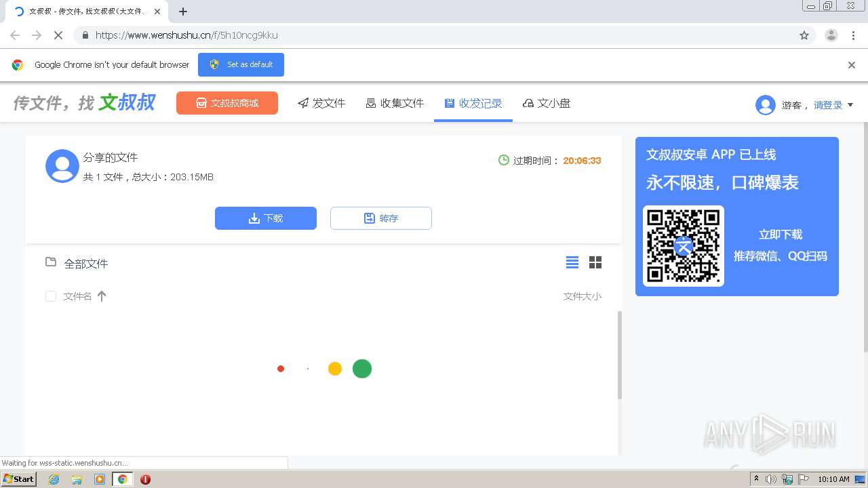This screenshot has height=488, width=868.
Task: Open Windows Explorer from taskbar
Action: pos(77,479)
